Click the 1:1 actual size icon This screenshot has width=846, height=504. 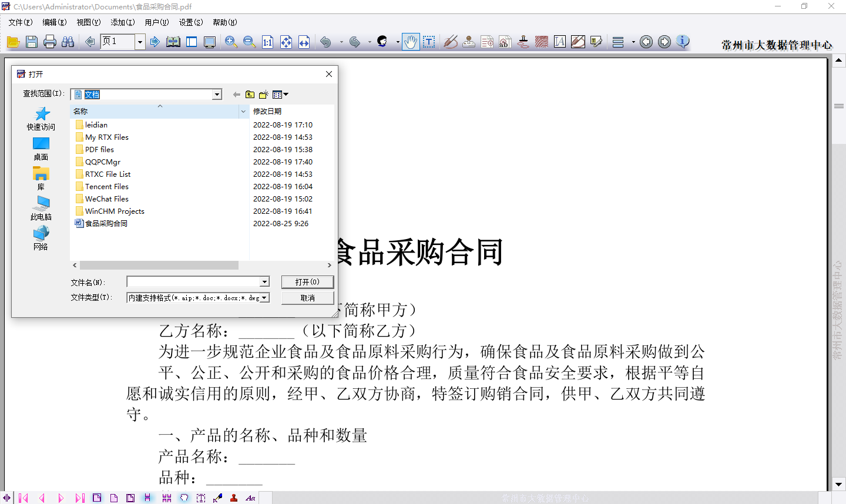point(267,42)
